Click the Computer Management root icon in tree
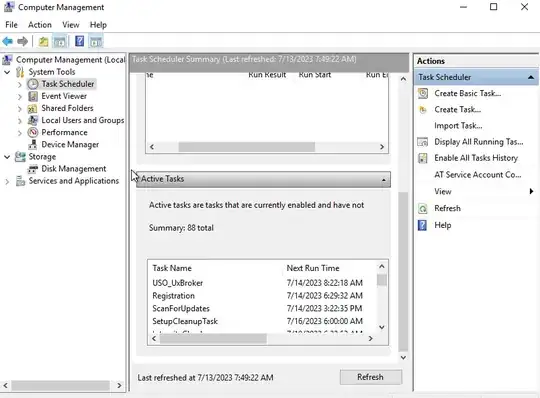The image size is (540, 398). point(8,60)
